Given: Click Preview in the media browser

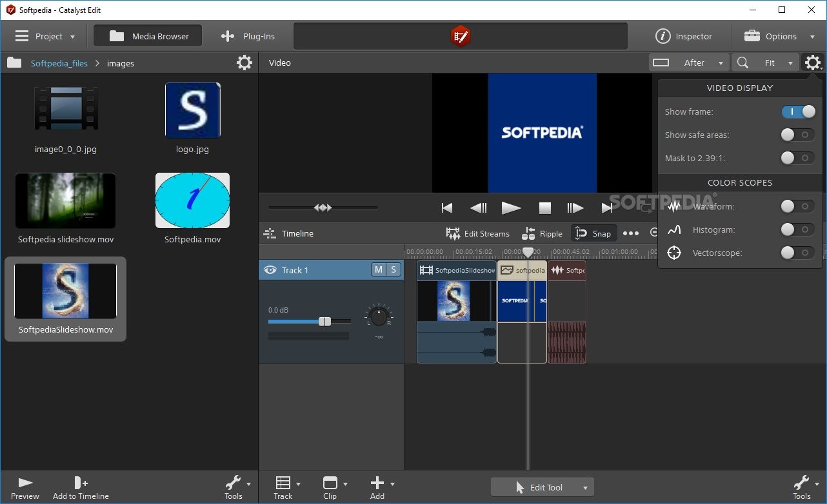Looking at the screenshot, I should [25, 488].
